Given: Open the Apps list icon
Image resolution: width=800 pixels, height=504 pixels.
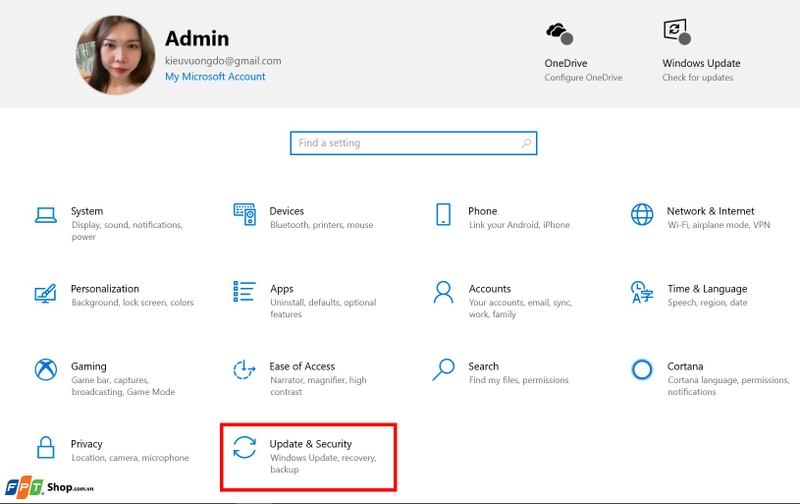Looking at the screenshot, I should [244, 291].
